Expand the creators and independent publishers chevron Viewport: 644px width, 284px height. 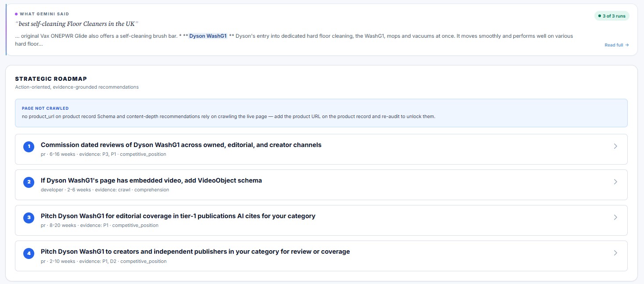point(615,253)
